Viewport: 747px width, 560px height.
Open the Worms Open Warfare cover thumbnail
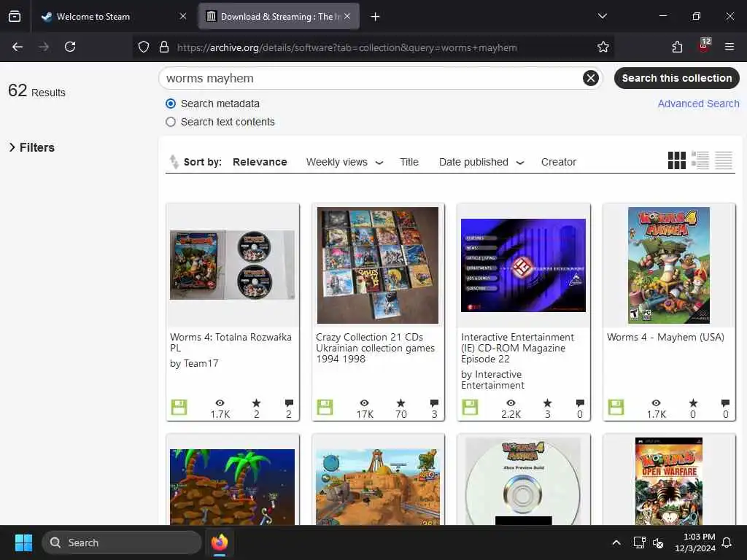click(669, 481)
